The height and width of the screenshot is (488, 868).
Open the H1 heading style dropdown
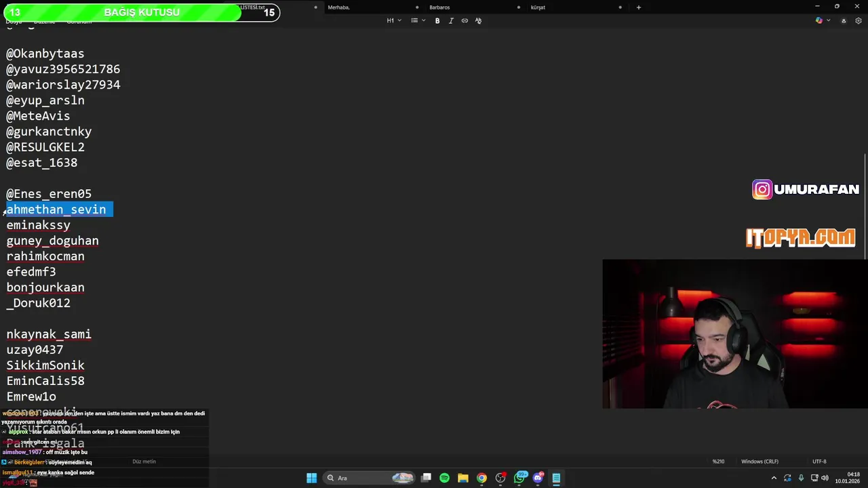[x=394, y=21]
